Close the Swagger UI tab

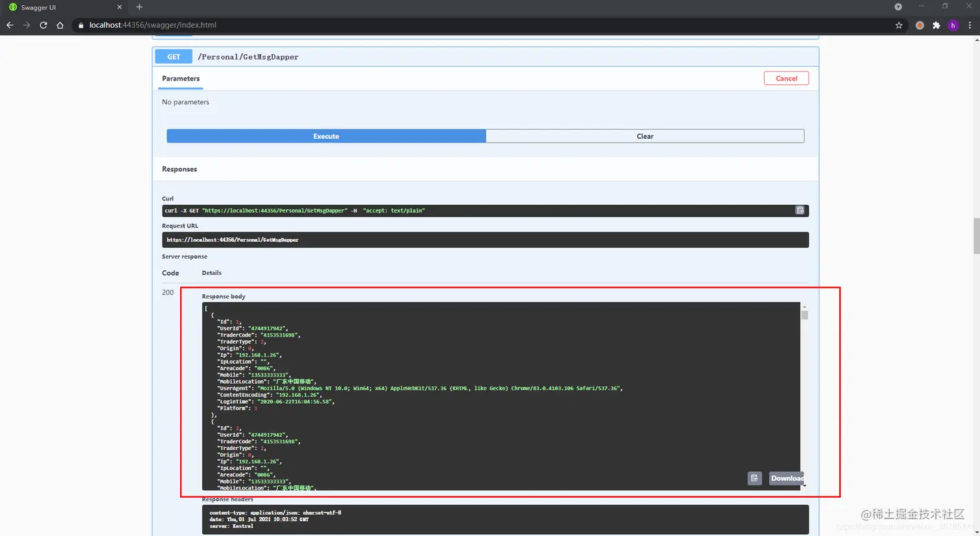119,7
